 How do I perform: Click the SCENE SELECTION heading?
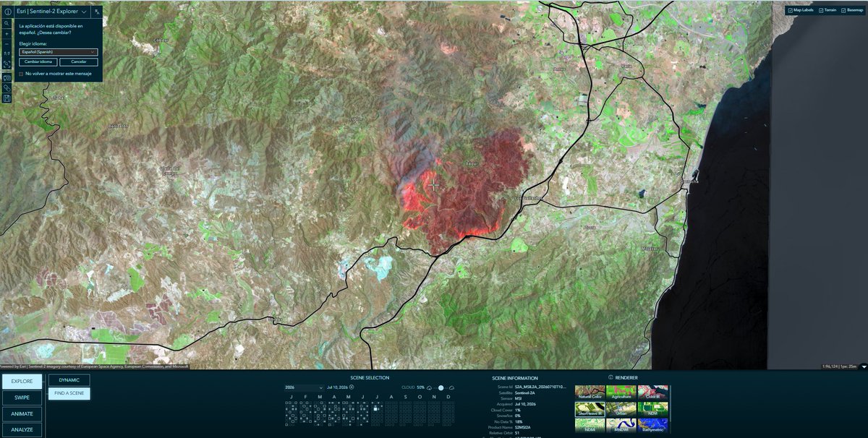(370, 378)
